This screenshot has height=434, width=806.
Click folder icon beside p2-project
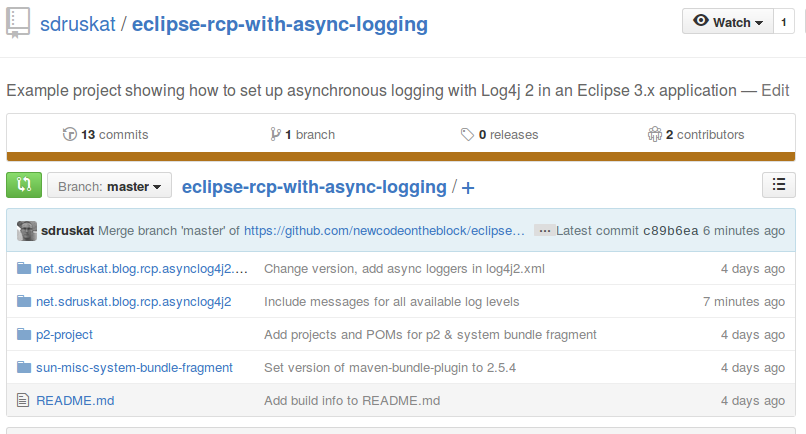pyautogui.click(x=24, y=334)
